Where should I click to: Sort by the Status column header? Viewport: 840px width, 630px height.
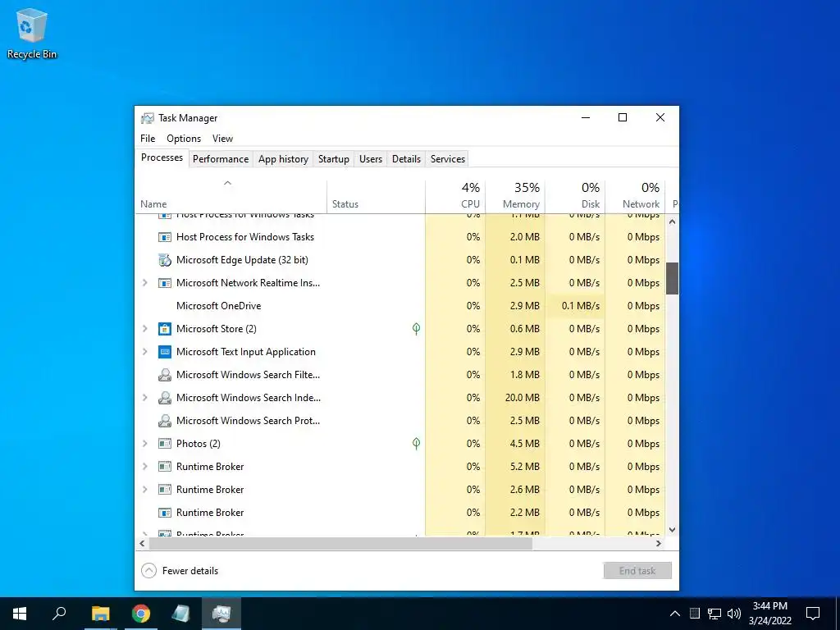click(x=376, y=195)
